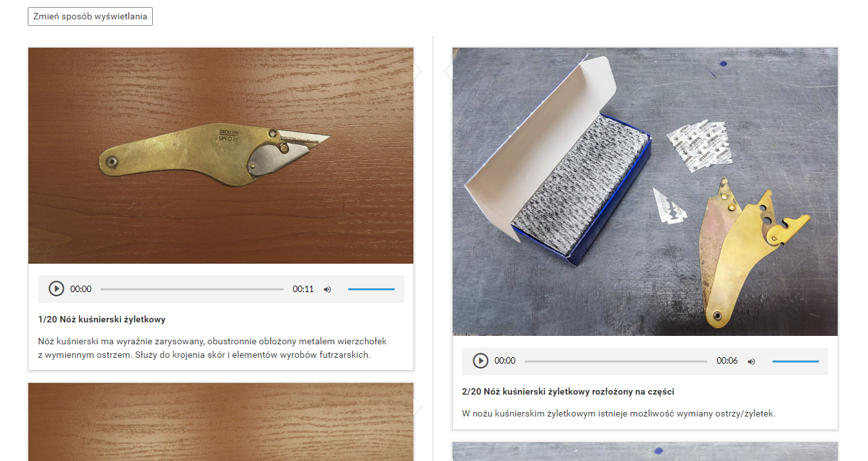This screenshot has height=461, width=868.
Task: Click the 00:11 duration in first player
Action: tap(303, 289)
